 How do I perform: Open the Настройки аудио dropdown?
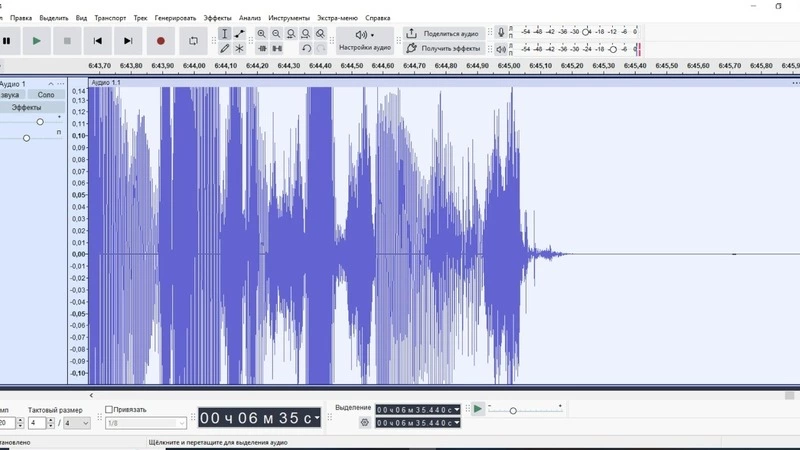(364, 41)
